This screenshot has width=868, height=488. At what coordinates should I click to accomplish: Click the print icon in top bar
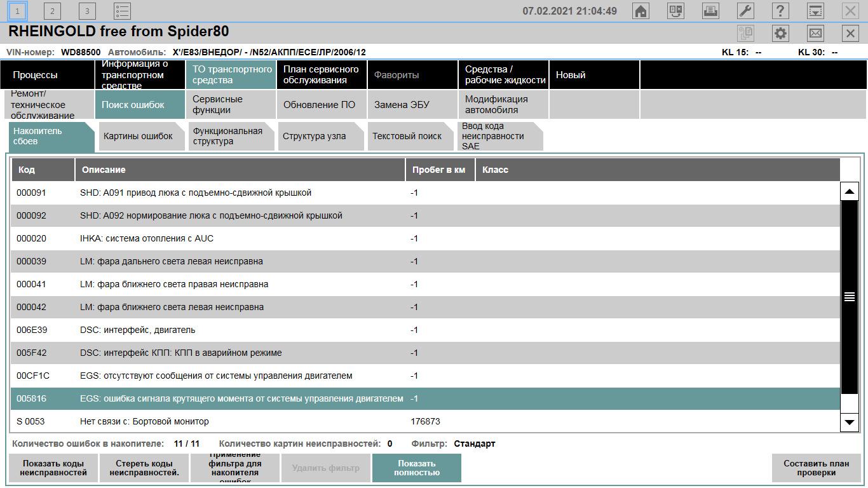pyautogui.click(x=710, y=11)
